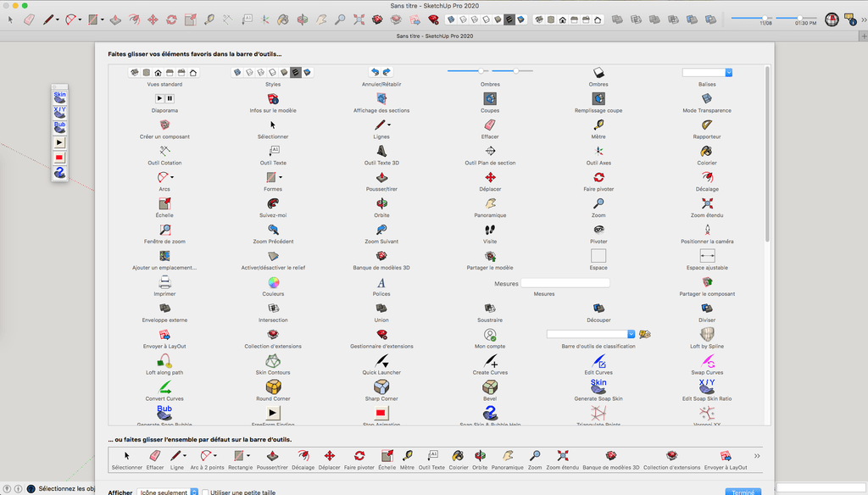Click the red stop button in floating toolbar

coord(60,158)
